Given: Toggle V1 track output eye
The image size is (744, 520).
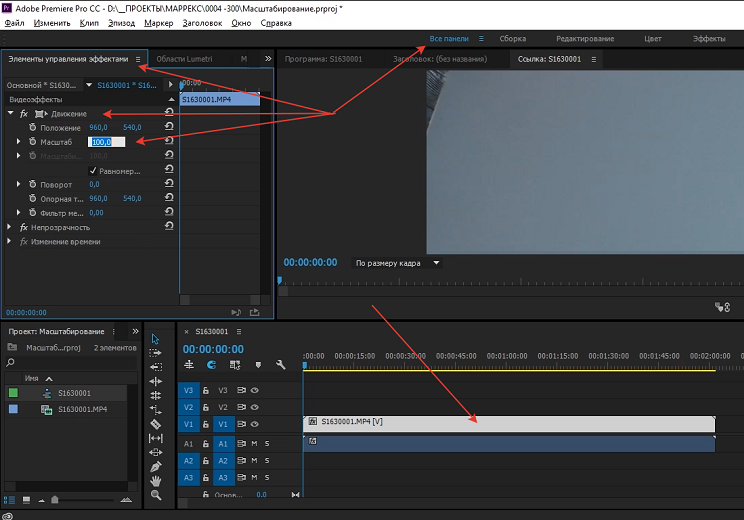Looking at the screenshot, I should (255, 424).
